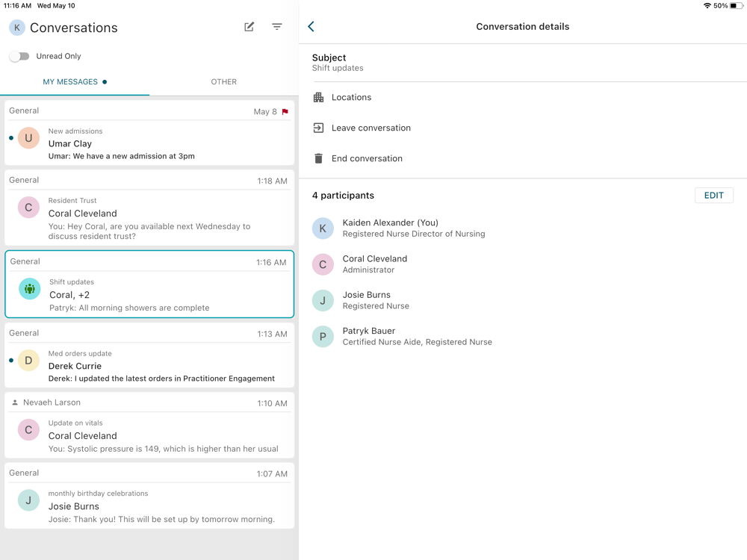
Task: Switch to the OTHER tab
Action: click(x=224, y=82)
